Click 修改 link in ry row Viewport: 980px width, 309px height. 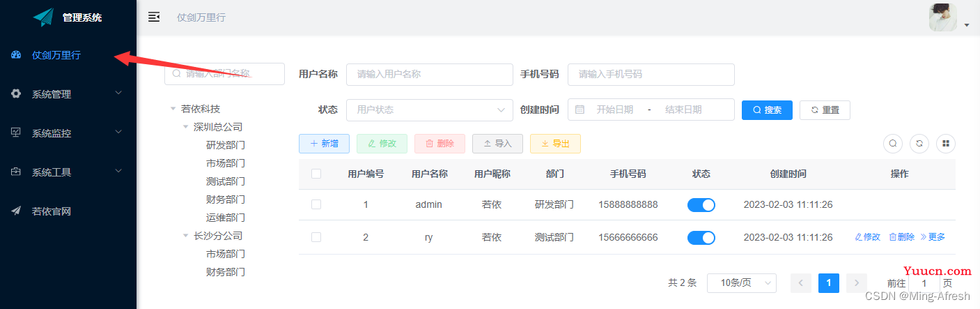click(867, 237)
